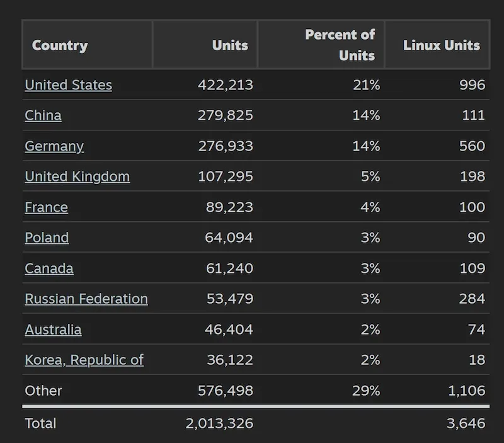Click the Total units value 2,013,326
Viewport: 504px width, 443px height.
(219, 423)
